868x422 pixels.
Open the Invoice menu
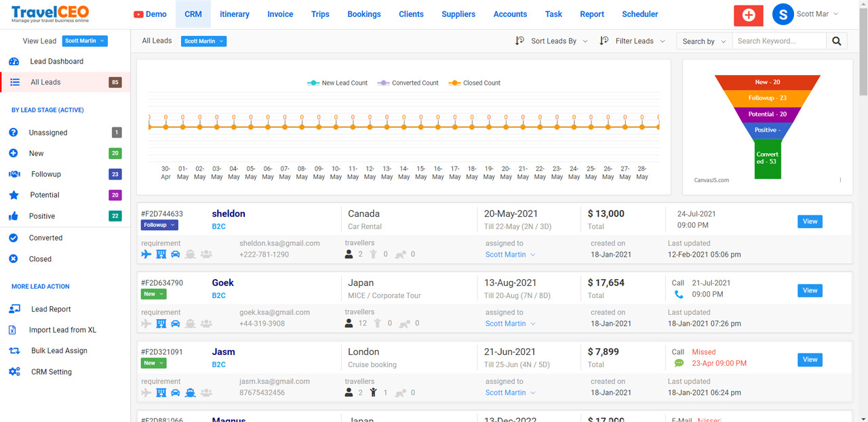pyautogui.click(x=280, y=14)
